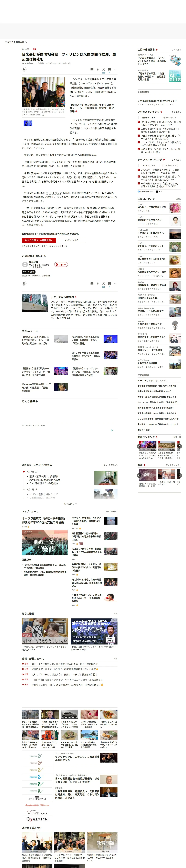Open the 動画一覧 link
The image size is (186, 868).
click(x=177, y=437)
